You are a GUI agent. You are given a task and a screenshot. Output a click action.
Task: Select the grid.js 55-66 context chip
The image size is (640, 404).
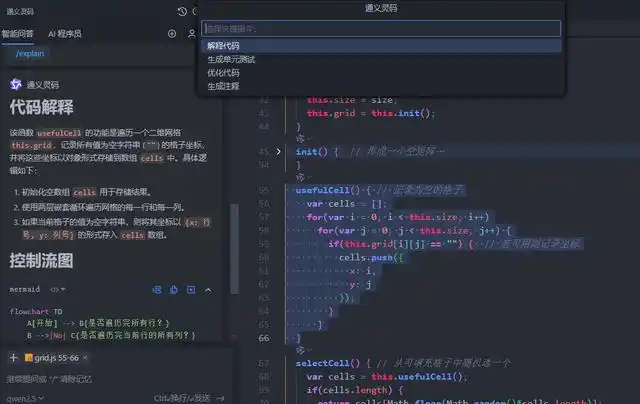pos(56,358)
